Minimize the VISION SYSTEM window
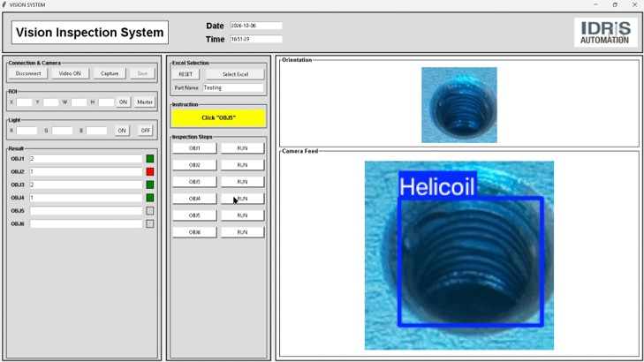The height and width of the screenshot is (362, 644). click(x=595, y=5)
